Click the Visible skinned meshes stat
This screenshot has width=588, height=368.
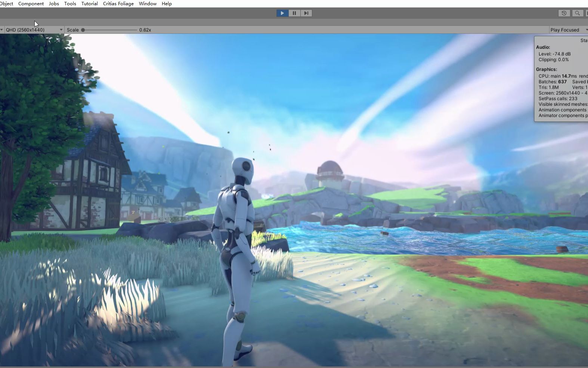coord(563,104)
